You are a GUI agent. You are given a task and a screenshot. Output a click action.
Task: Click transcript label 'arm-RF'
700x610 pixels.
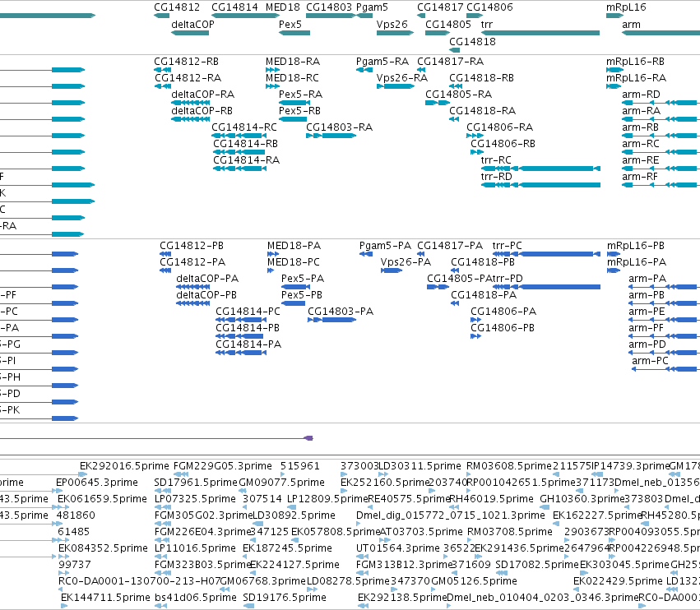coord(640,177)
